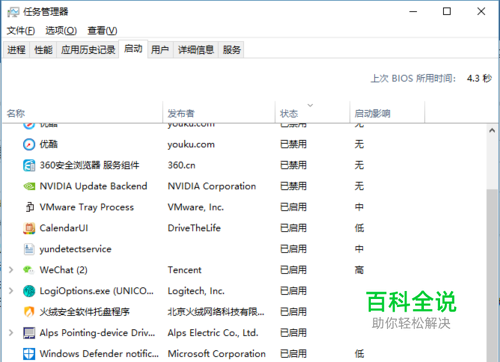
Task: Click the Task Manager title bar icon
Action: tap(13, 12)
